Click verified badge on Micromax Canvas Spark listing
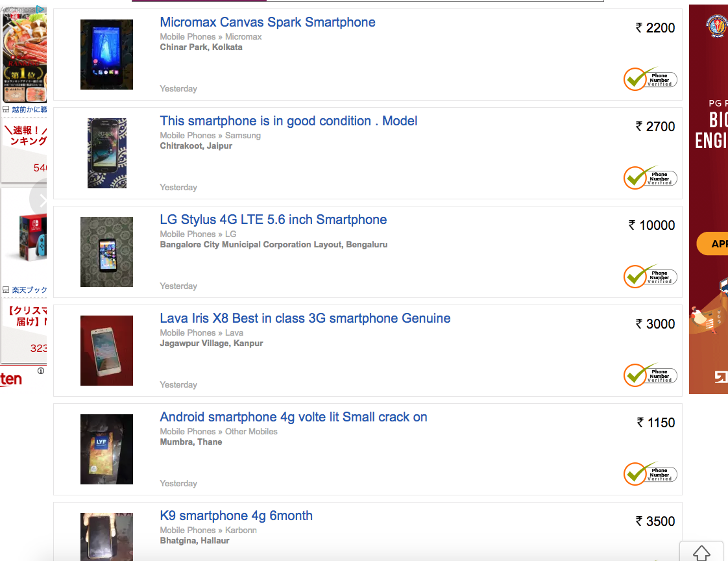Viewport: 728px width, 561px height. (x=650, y=79)
